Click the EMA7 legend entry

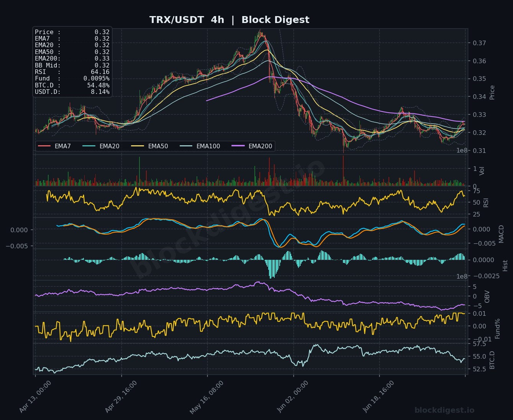54,146
